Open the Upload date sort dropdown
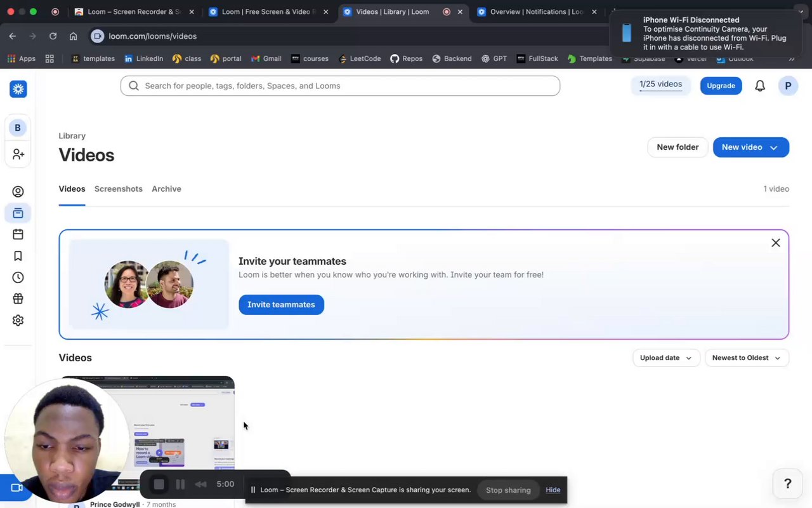The width and height of the screenshot is (812, 508). [666, 358]
